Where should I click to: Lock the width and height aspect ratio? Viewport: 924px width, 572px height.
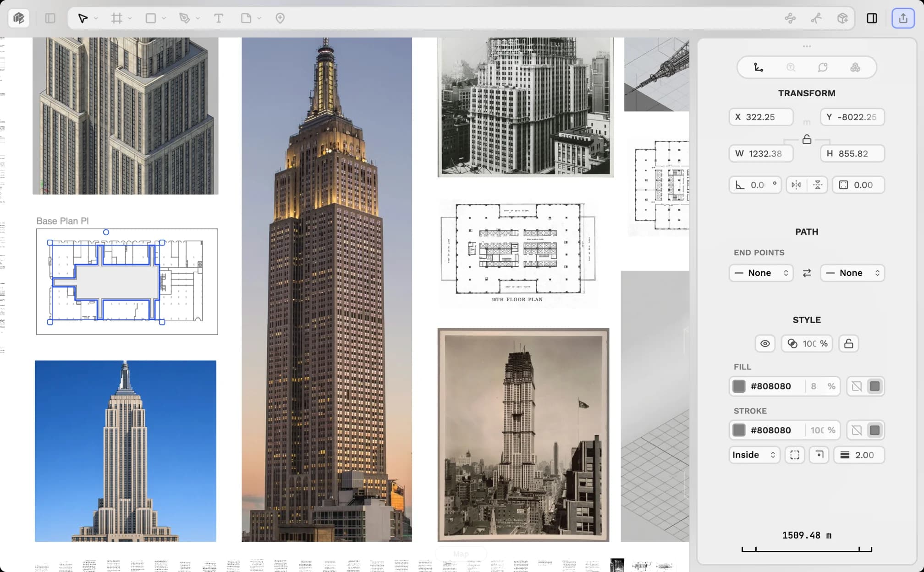pyautogui.click(x=806, y=139)
